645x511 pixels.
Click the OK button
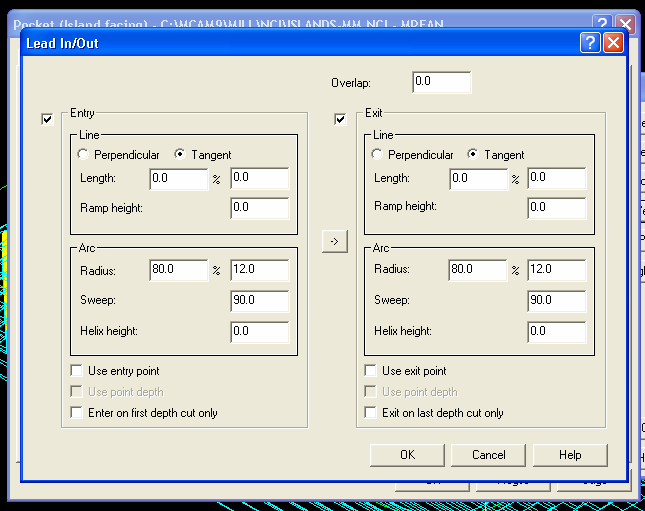pyautogui.click(x=407, y=455)
